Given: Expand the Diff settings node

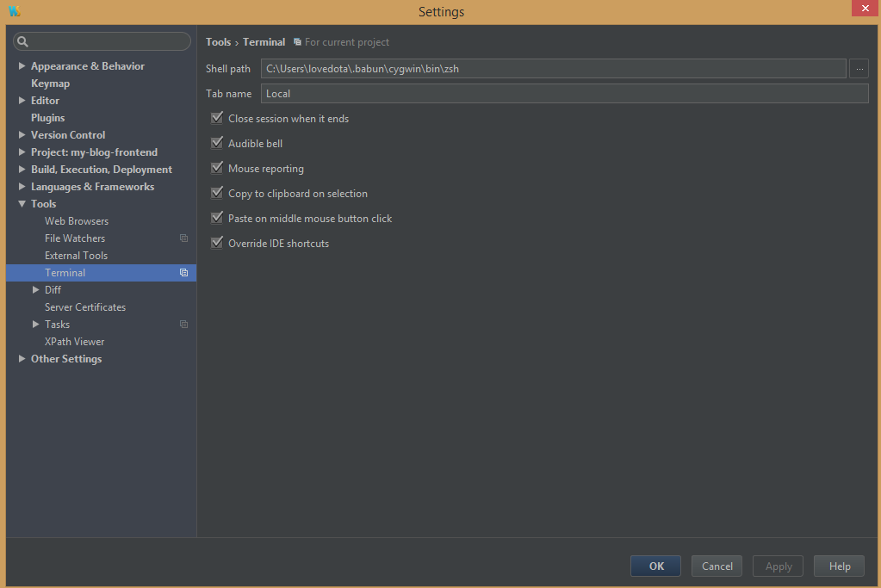Looking at the screenshot, I should pos(36,289).
